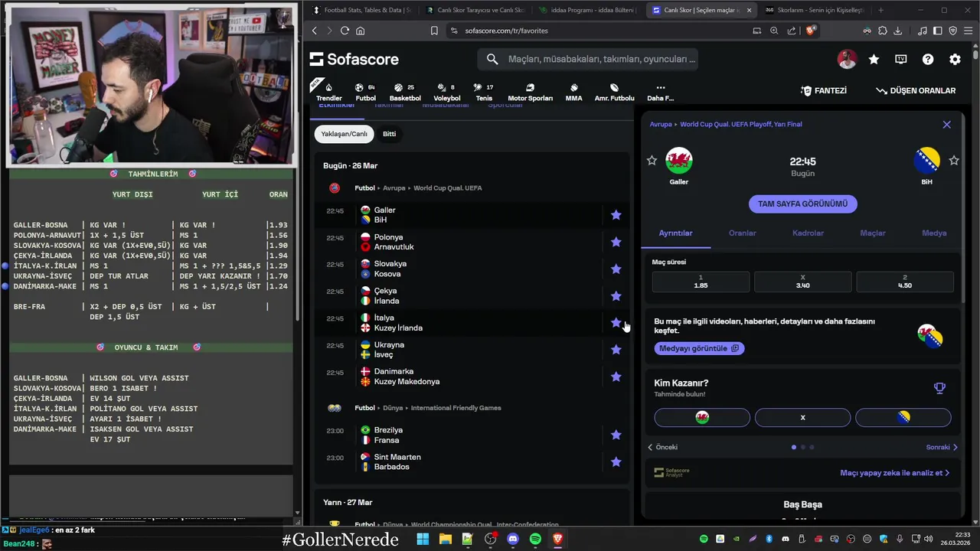Select odds 3.40 for draw

point(802,282)
